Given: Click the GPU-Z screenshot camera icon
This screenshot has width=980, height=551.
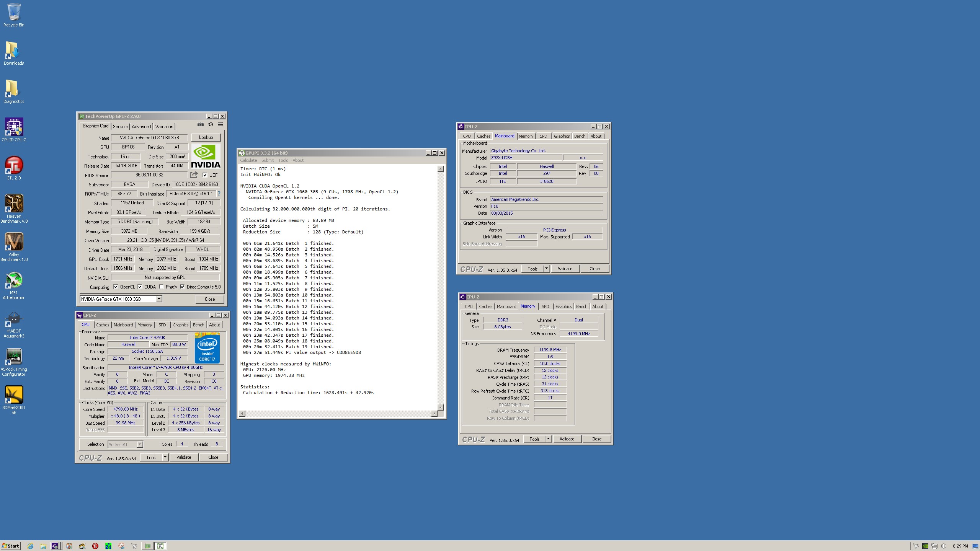Looking at the screenshot, I should click(200, 125).
